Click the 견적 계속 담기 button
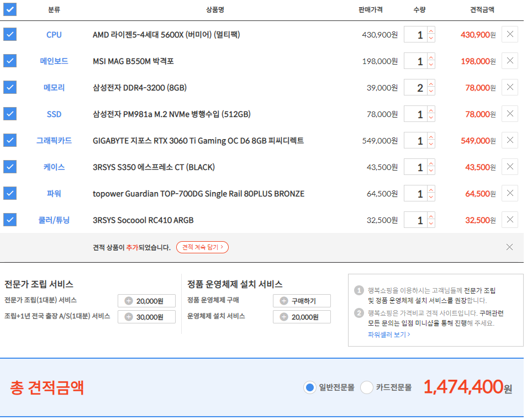Screen dimensions: 527x420 tap(202, 247)
